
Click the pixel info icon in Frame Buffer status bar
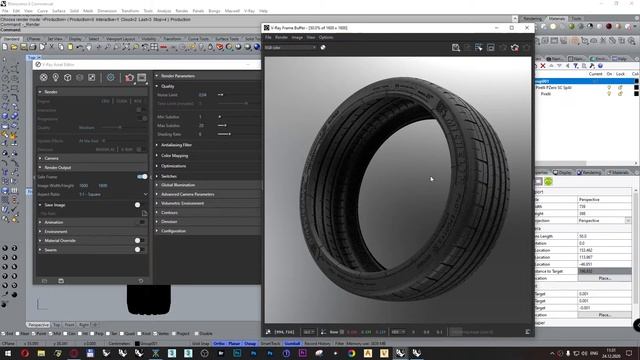pos(268,332)
